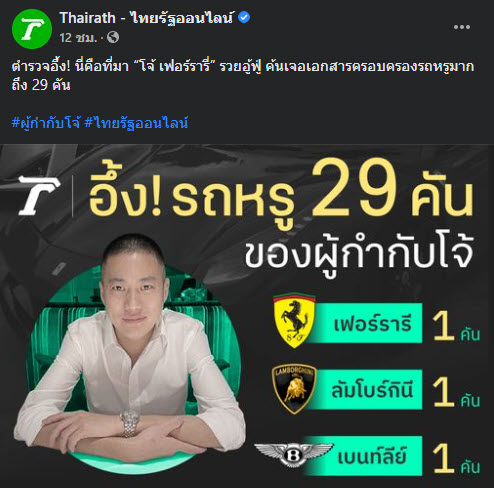Click the 12 ชม. post timestamp
This screenshot has width=494, height=488.
pos(78,38)
